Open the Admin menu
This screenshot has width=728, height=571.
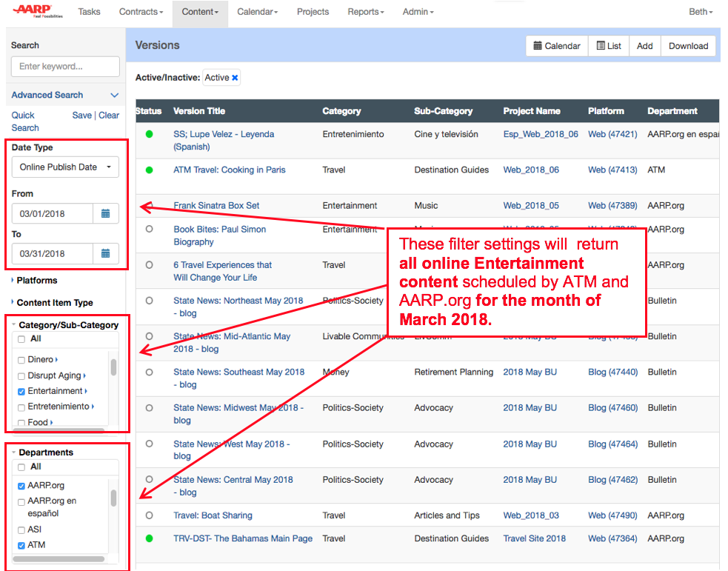point(418,12)
